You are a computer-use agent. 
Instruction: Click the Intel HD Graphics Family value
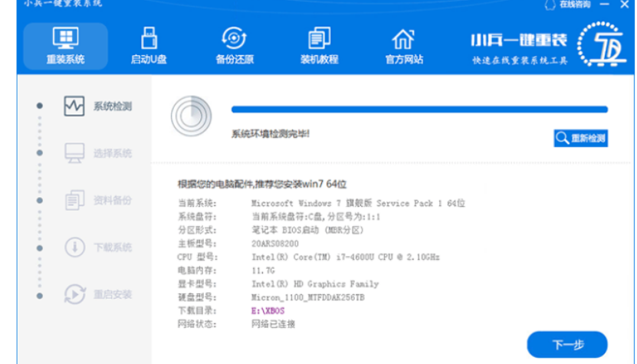click(x=315, y=284)
